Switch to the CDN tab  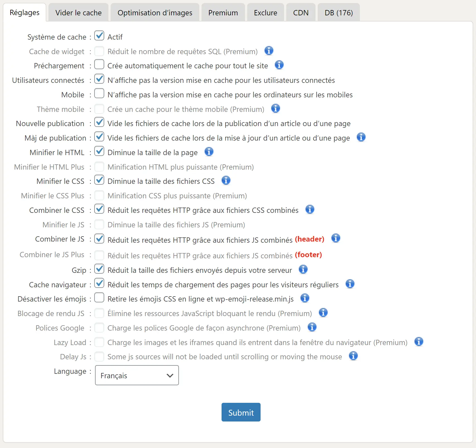(x=301, y=12)
